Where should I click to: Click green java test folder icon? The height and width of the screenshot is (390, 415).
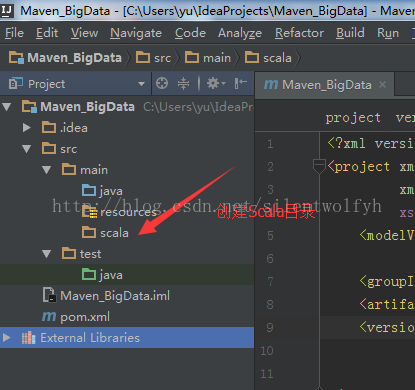89,274
